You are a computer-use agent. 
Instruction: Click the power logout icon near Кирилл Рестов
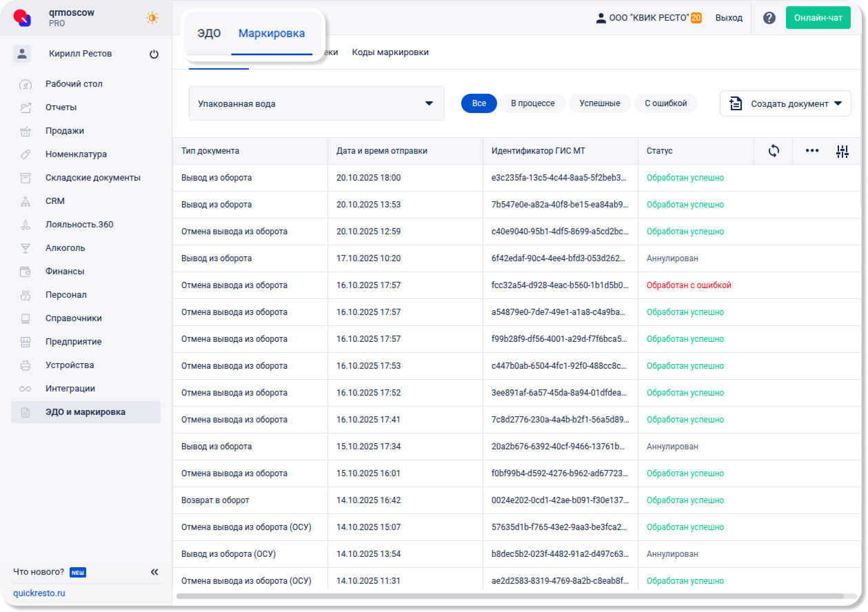[x=154, y=54]
